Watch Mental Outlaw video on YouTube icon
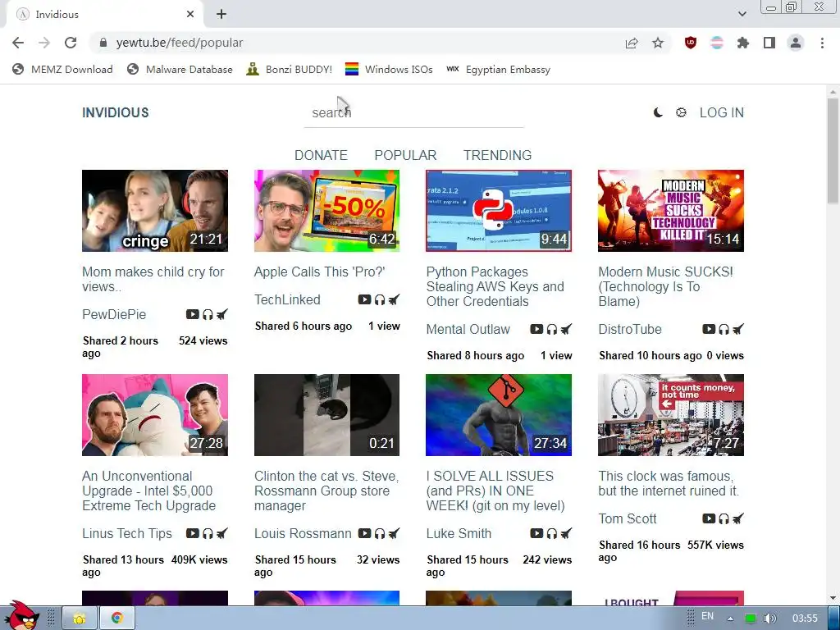840x630 pixels. [x=536, y=329]
